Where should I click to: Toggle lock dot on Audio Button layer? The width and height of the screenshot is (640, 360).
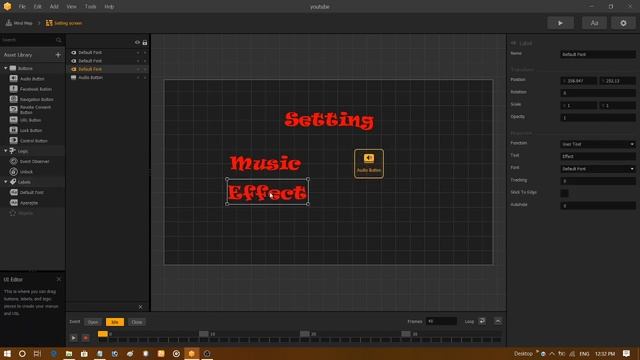(x=145, y=78)
